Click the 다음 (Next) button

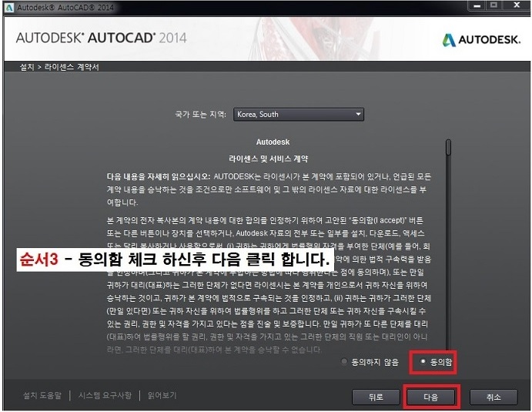click(431, 397)
